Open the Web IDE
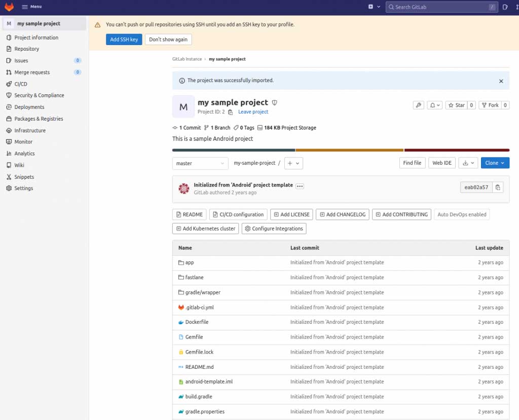The image size is (519, 420). (441, 163)
